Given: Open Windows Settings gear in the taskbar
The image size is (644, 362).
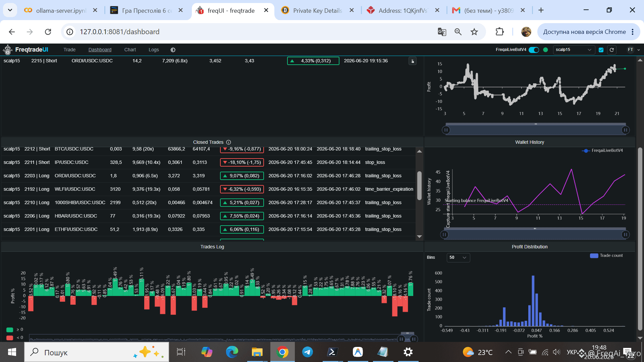Looking at the screenshot, I should pyautogui.click(x=408, y=352).
